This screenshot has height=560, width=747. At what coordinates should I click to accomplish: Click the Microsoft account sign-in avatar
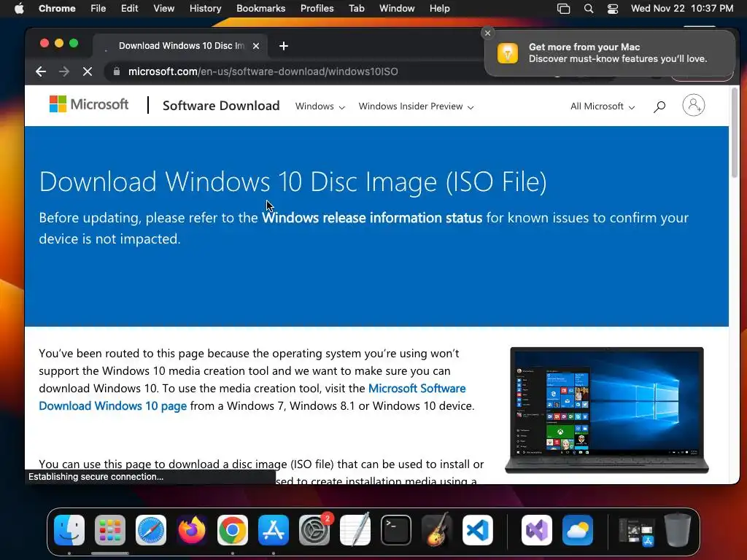pyautogui.click(x=694, y=105)
